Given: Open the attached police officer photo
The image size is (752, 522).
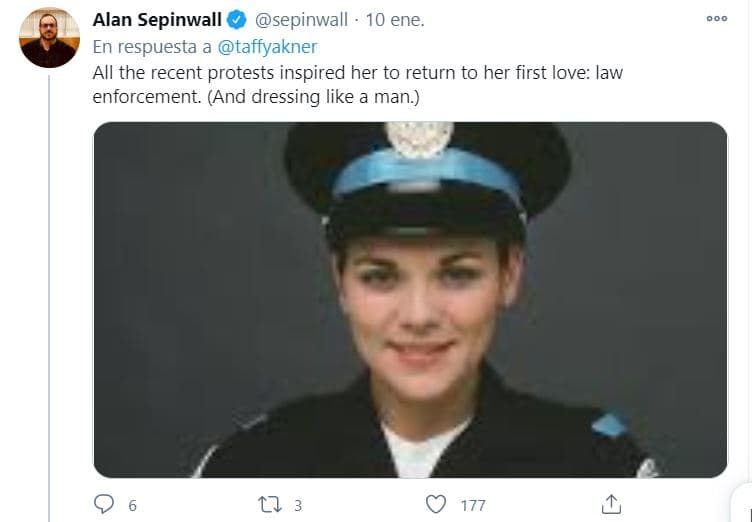Looking at the screenshot, I should [x=410, y=299].
